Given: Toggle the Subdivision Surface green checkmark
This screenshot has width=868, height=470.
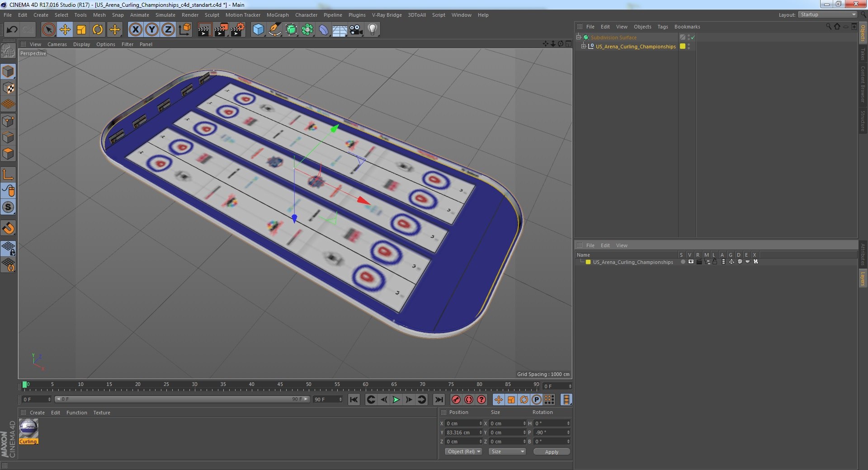Looking at the screenshot, I should point(693,38).
